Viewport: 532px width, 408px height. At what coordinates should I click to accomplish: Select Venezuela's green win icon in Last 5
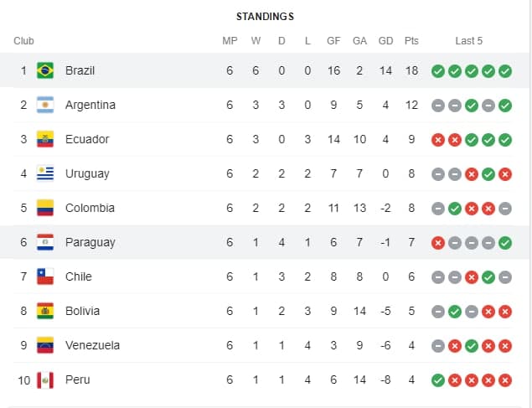pos(472,346)
